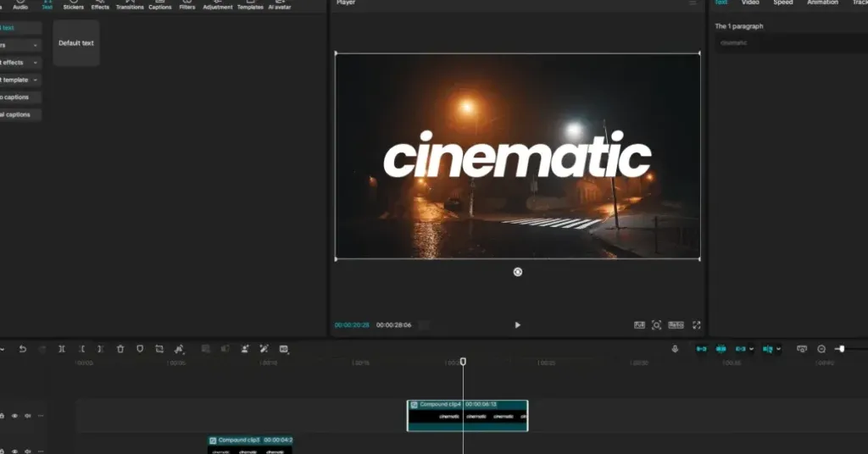Click the Undo arrow in the timeline toolbar

click(22, 349)
